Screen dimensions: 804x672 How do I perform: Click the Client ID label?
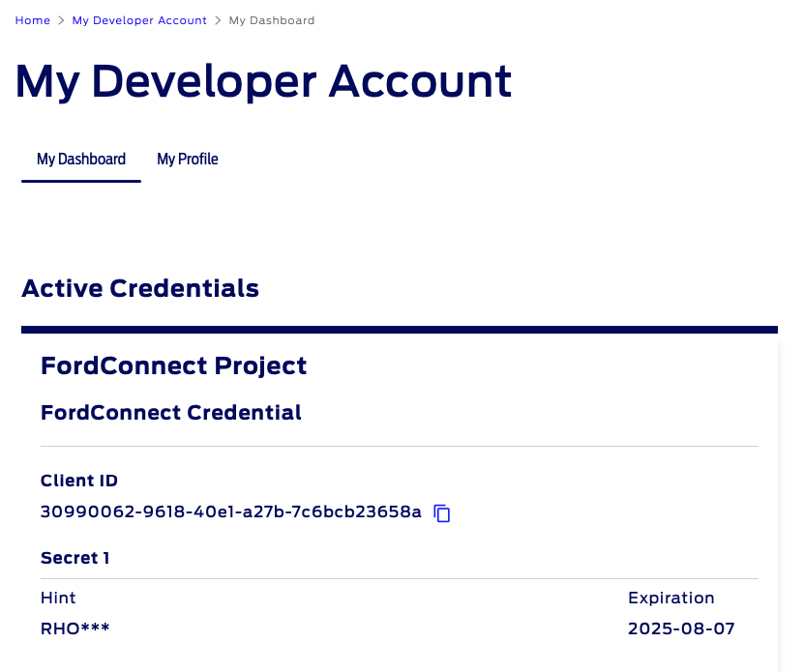click(79, 481)
